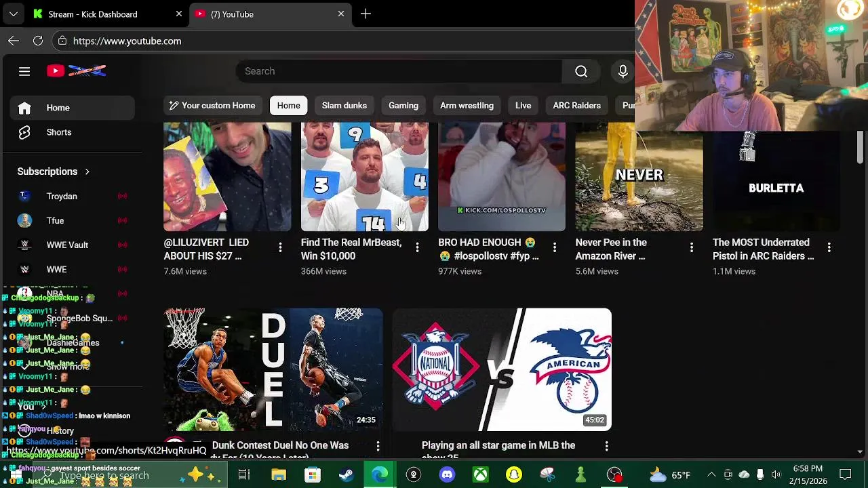Open Steam from taskbar
The width and height of the screenshot is (868, 488).
[x=346, y=475]
